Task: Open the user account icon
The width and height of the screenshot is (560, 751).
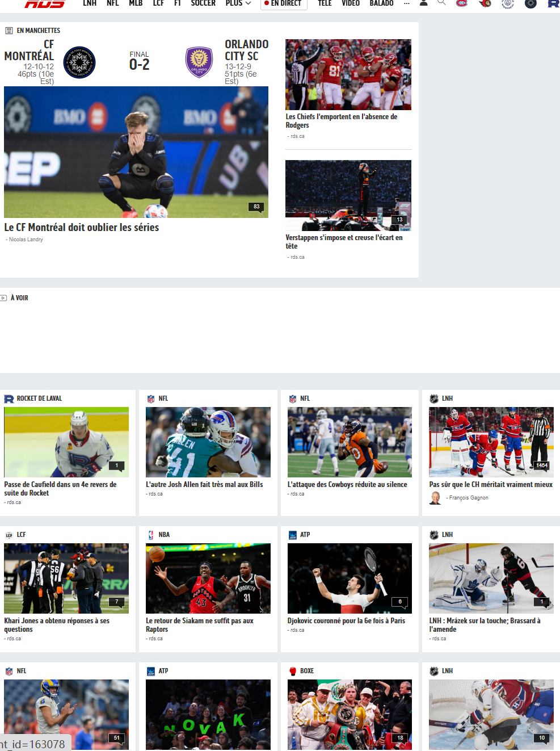Action: point(423,3)
